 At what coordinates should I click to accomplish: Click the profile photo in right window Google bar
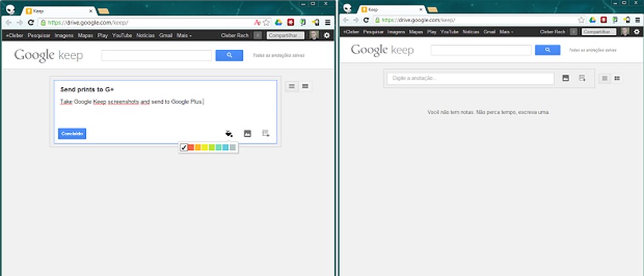point(625,31)
